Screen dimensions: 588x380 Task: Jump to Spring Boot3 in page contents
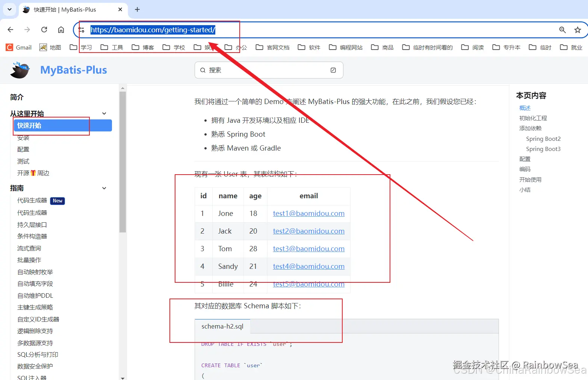pyautogui.click(x=543, y=149)
